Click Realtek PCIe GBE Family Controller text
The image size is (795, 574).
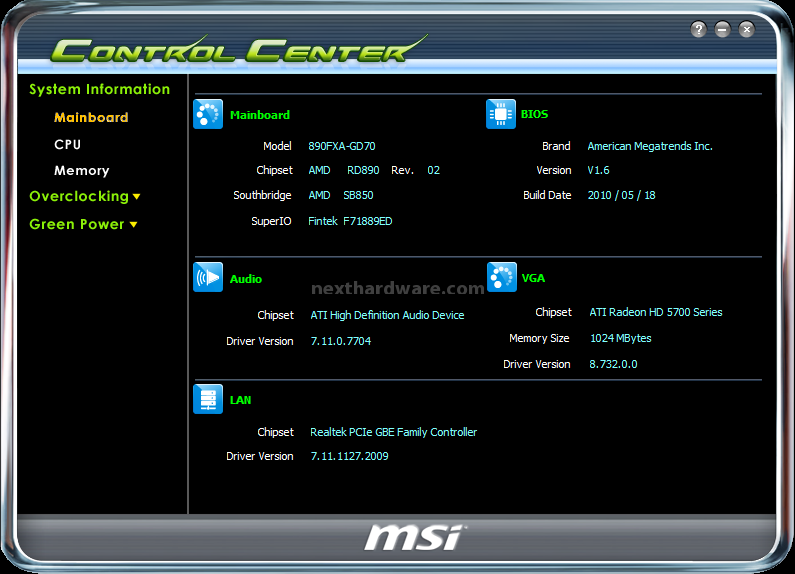coord(393,432)
